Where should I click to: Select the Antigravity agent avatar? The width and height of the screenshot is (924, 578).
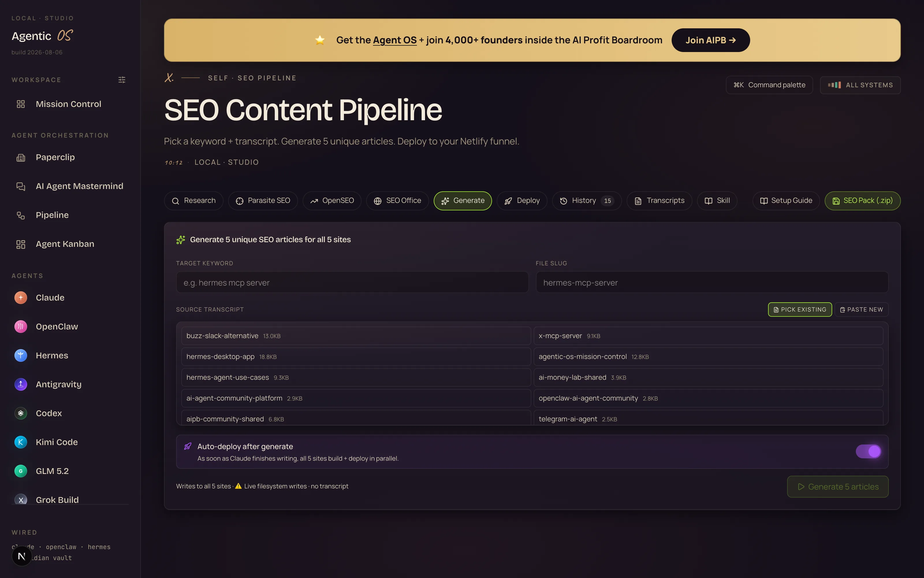pyautogui.click(x=21, y=384)
